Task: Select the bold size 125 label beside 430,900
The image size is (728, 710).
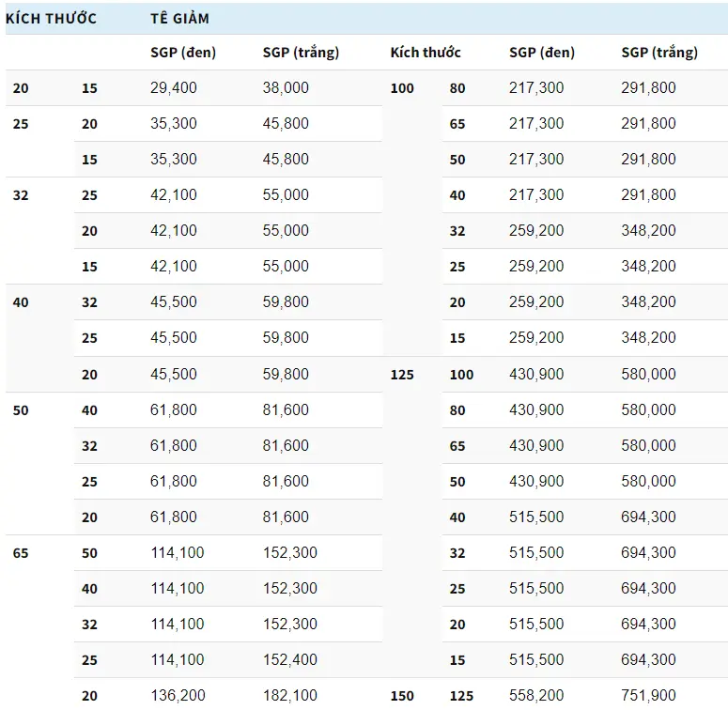Action: [x=402, y=375]
